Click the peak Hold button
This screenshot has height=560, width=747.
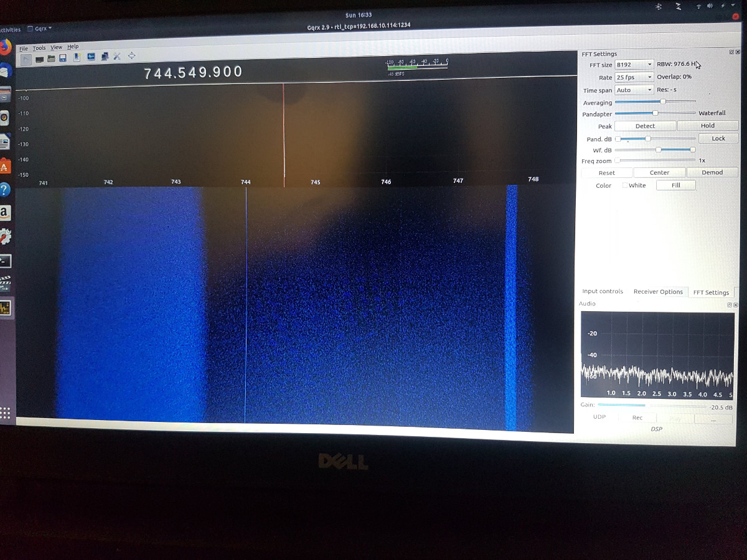pyautogui.click(x=708, y=125)
